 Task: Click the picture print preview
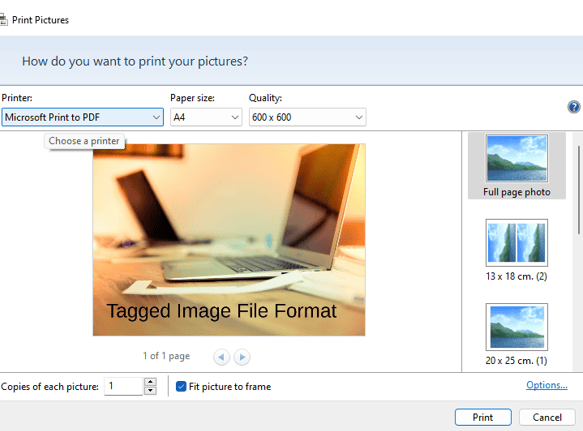[229, 240]
